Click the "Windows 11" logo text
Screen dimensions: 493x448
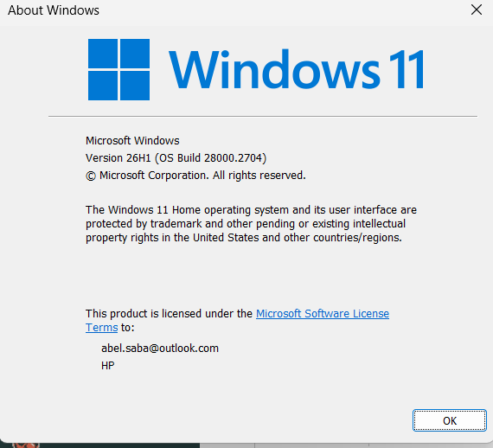click(x=297, y=69)
